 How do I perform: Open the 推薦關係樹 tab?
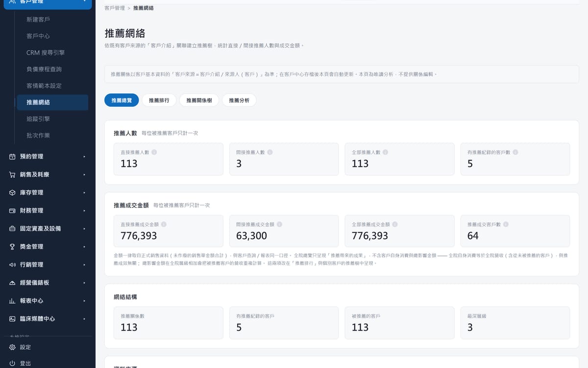tap(199, 100)
